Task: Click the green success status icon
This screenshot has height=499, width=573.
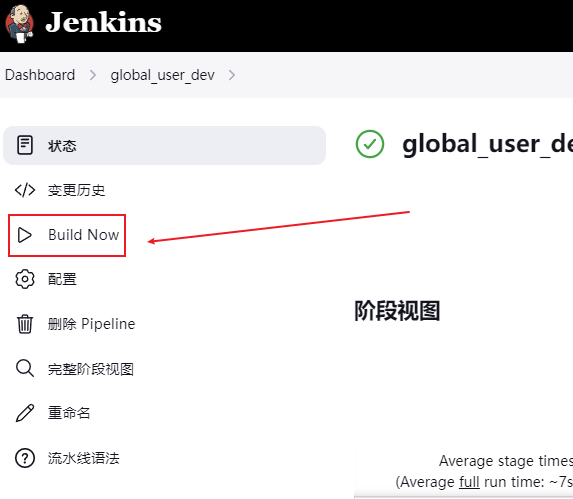Action: (x=370, y=144)
